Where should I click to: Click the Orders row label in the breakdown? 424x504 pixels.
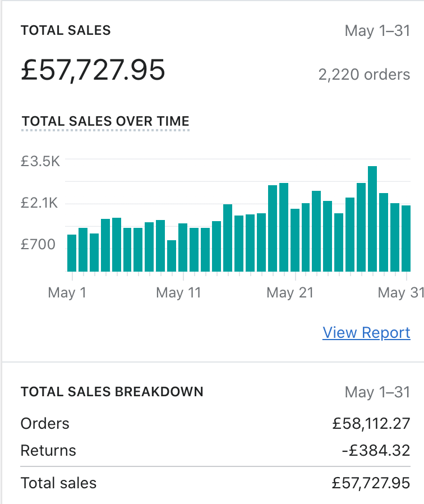coord(45,423)
